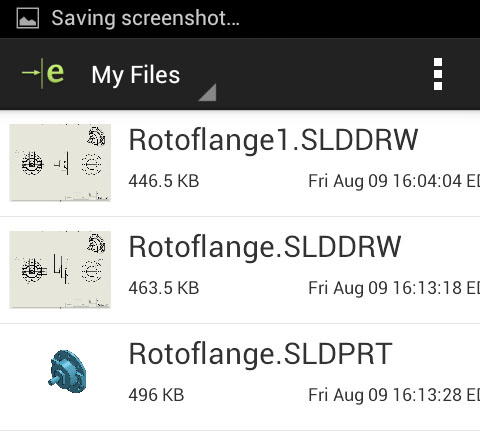Tap the 446.5 KB file size label
The image size is (480, 439).
coord(164,181)
